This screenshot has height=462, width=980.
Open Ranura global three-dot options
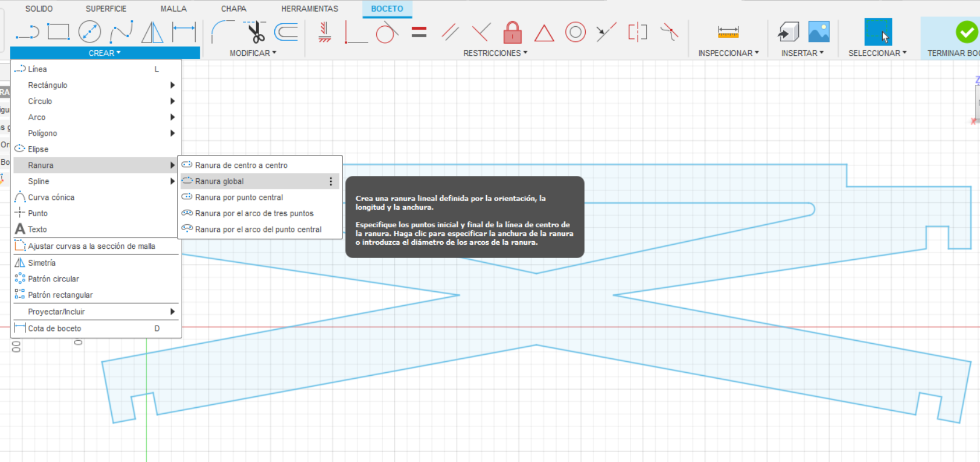[331, 182]
